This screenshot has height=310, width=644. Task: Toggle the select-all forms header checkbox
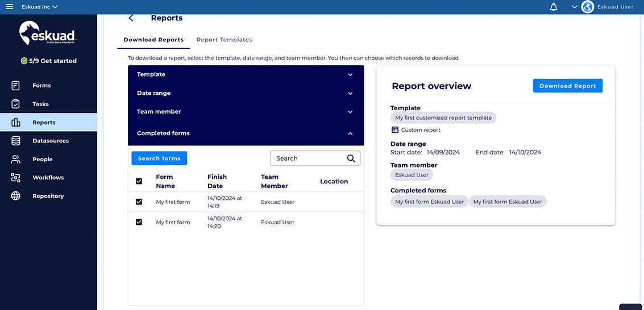pyautogui.click(x=139, y=181)
